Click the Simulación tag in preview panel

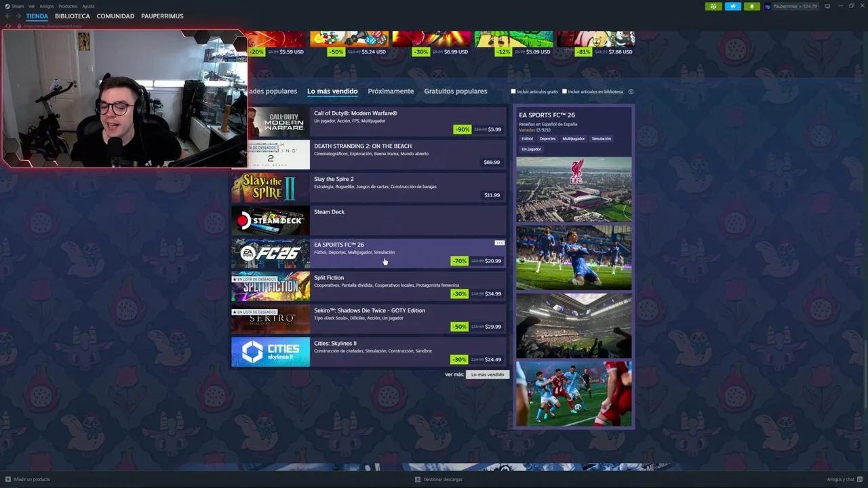pos(601,138)
